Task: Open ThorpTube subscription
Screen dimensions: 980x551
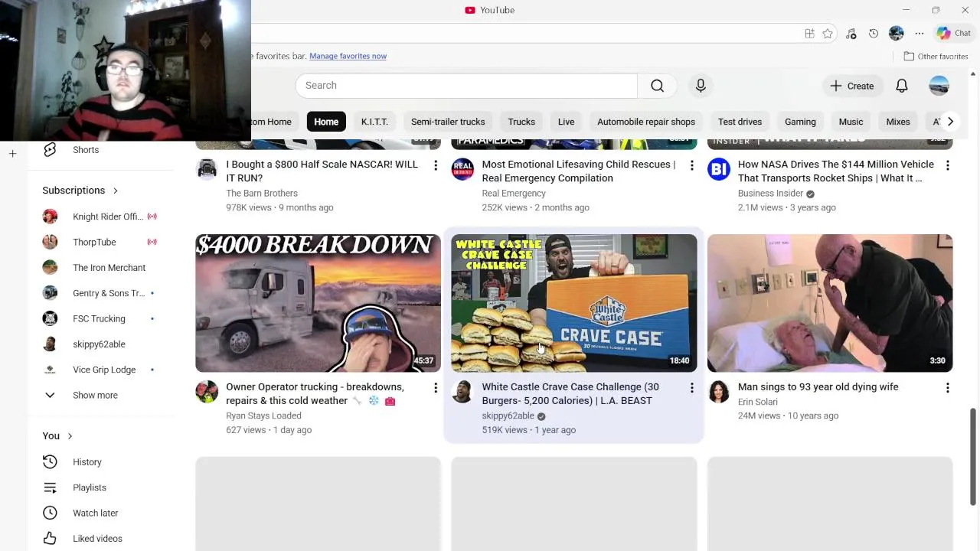Action: tap(101, 243)
